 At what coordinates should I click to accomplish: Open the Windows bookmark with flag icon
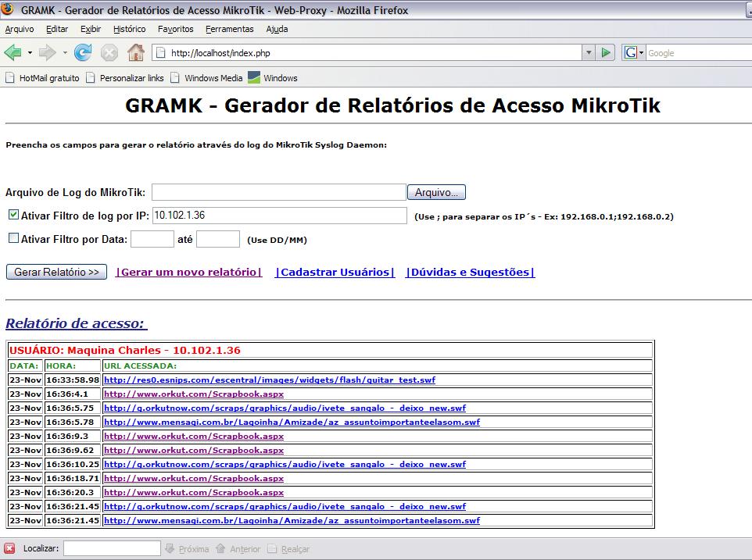click(272, 77)
